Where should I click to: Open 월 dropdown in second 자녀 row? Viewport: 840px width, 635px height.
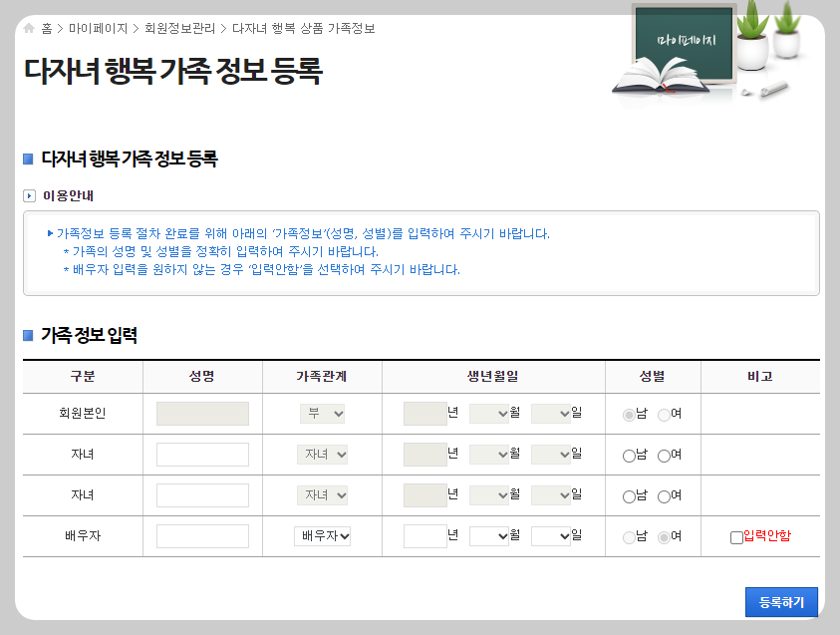[489, 495]
